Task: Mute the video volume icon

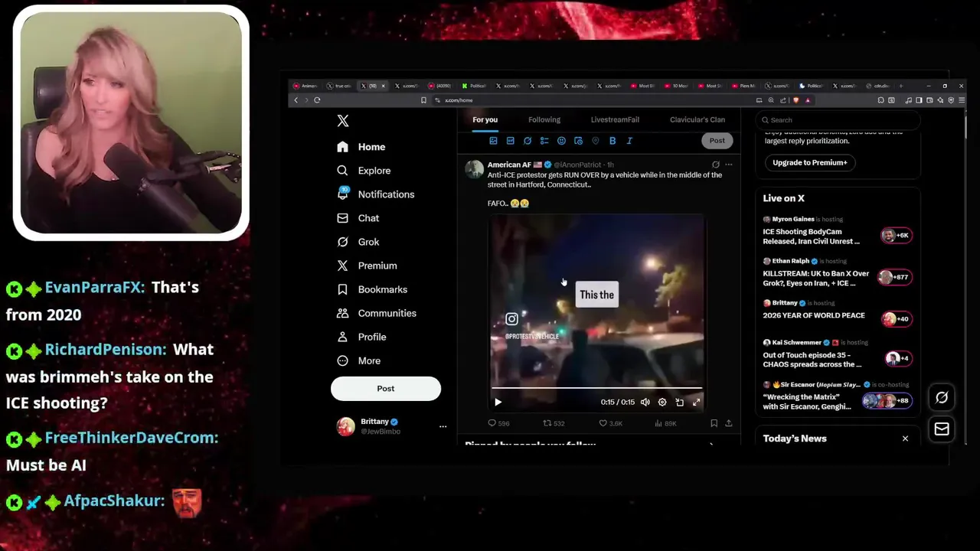Action: point(645,403)
